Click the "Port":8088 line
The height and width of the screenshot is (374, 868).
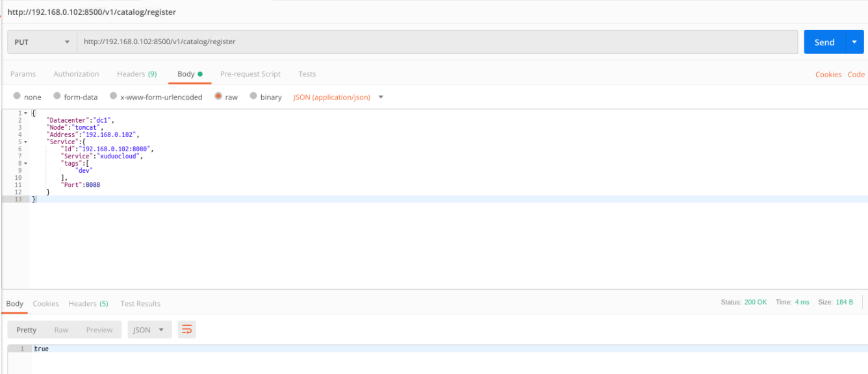(81, 184)
